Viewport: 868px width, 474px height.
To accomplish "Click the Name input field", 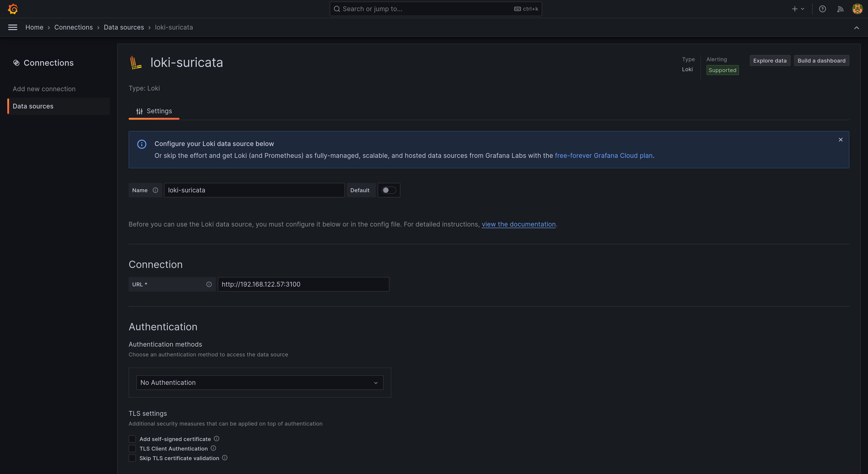I will tap(254, 190).
